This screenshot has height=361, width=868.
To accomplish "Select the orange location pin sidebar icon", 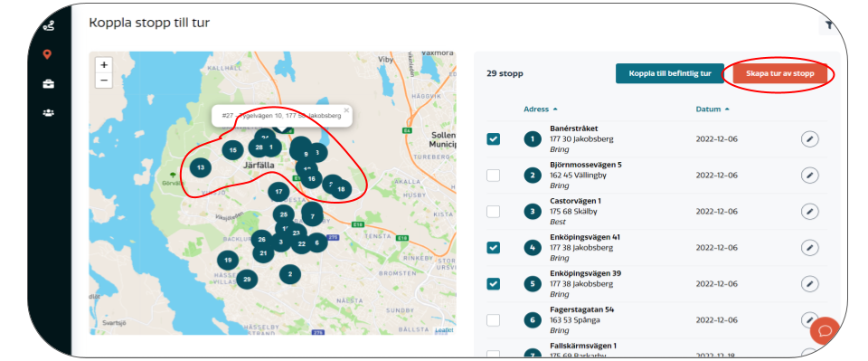I will pos(48,54).
